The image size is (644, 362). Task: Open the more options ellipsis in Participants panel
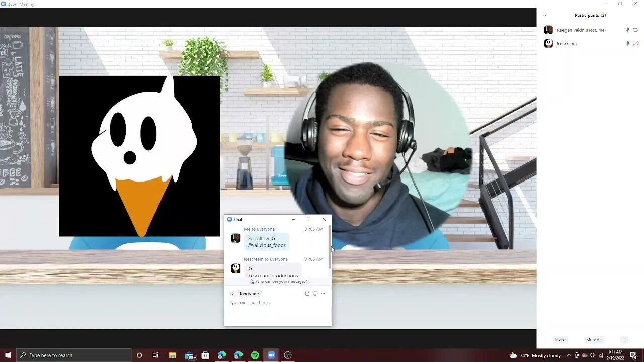pos(624,340)
